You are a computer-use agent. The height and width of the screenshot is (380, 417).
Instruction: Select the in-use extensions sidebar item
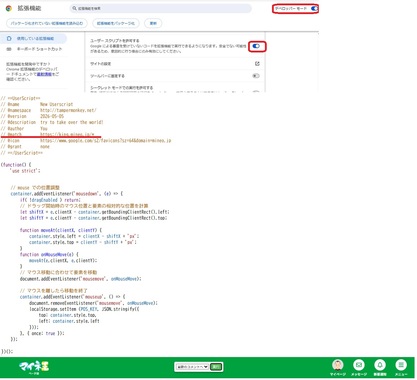(33, 39)
